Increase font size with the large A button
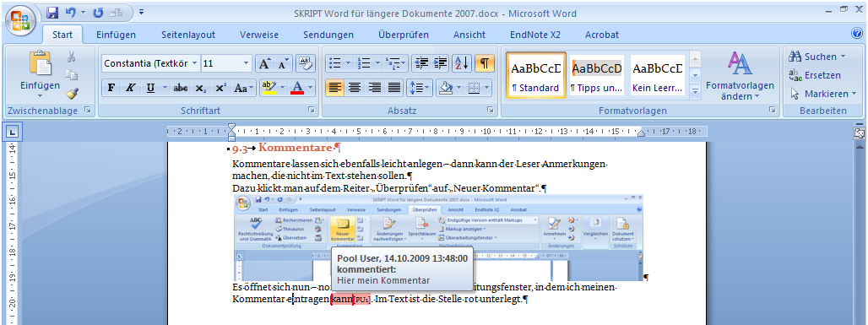Screen dimensions: 868x325 [x=265, y=63]
